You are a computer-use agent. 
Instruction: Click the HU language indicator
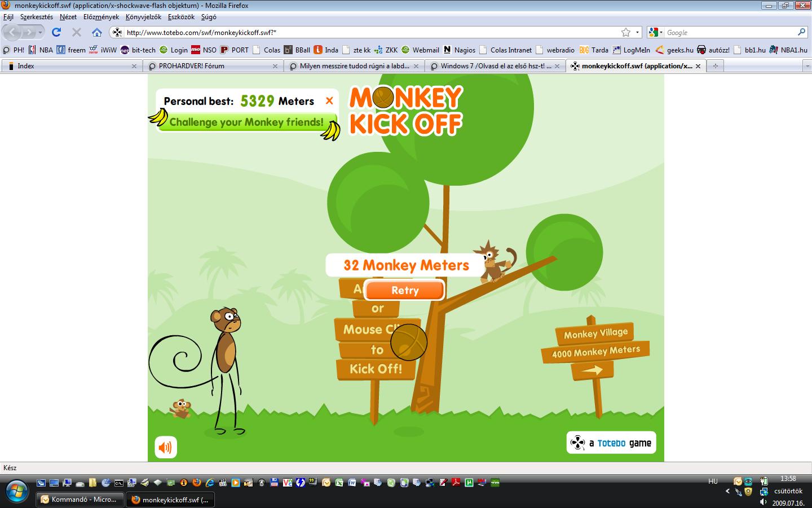pos(713,481)
